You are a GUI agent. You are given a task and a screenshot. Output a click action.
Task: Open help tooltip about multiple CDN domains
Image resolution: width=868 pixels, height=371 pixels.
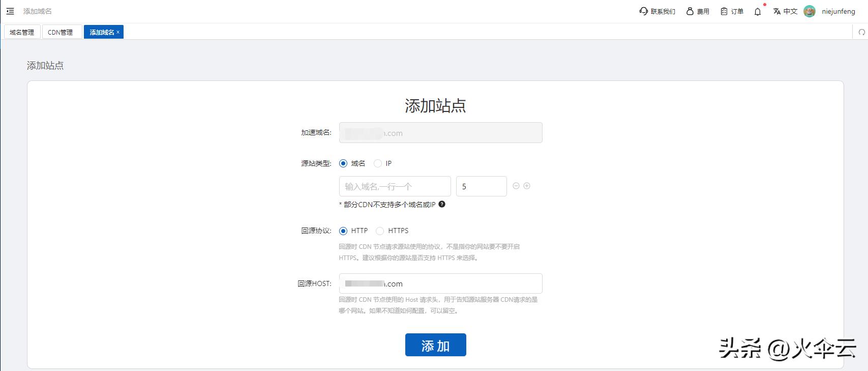click(x=442, y=204)
